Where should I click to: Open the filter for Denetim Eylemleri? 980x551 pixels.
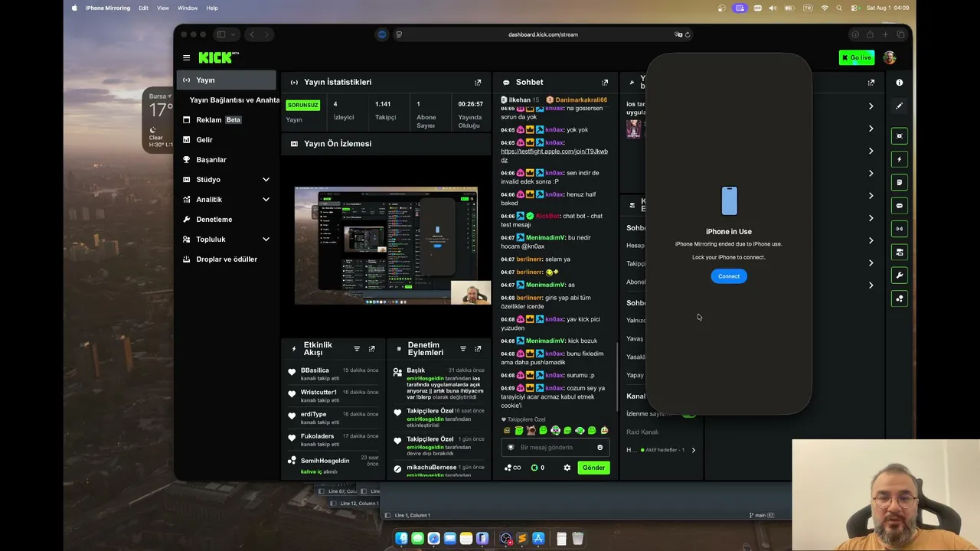tap(462, 349)
